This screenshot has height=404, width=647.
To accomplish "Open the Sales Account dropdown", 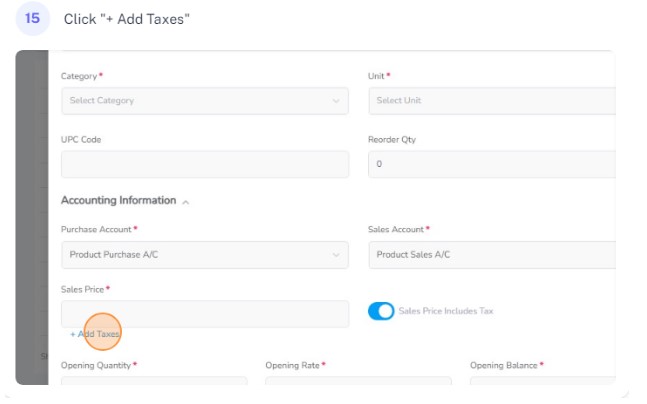I will 492,255.
